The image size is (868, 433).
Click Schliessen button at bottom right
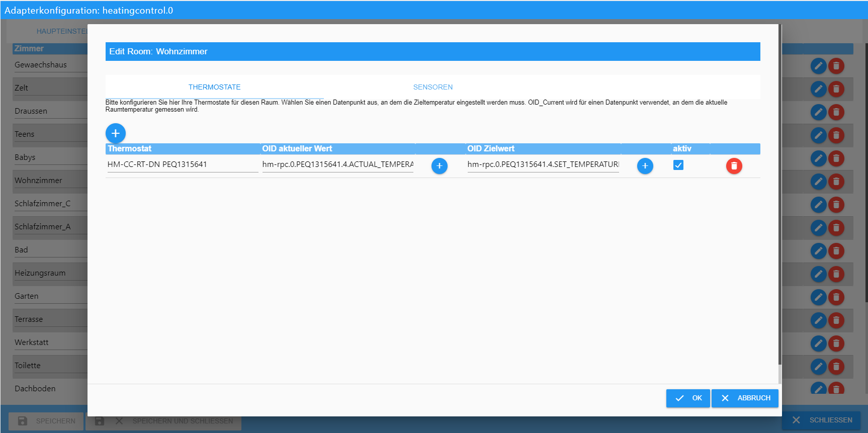[822, 420]
